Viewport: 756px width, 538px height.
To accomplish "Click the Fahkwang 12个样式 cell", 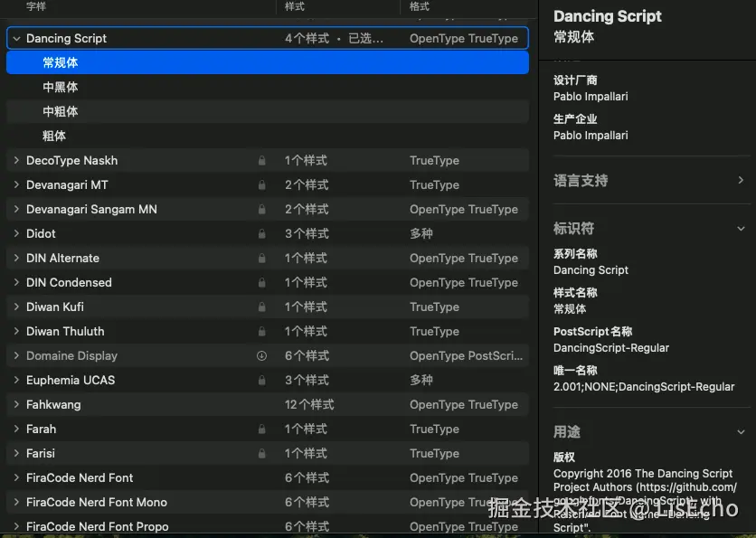I will pyautogui.click(x=309, y=404).
